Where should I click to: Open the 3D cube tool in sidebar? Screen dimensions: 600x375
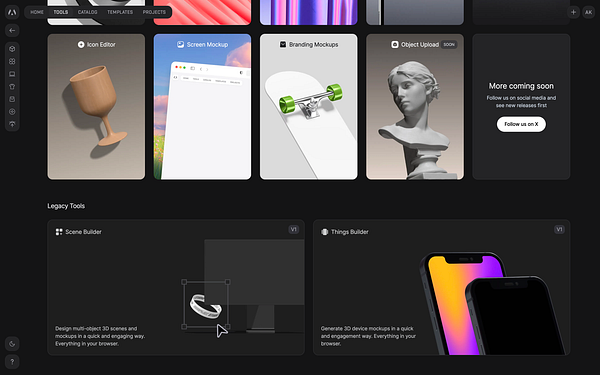coord(12,49)
